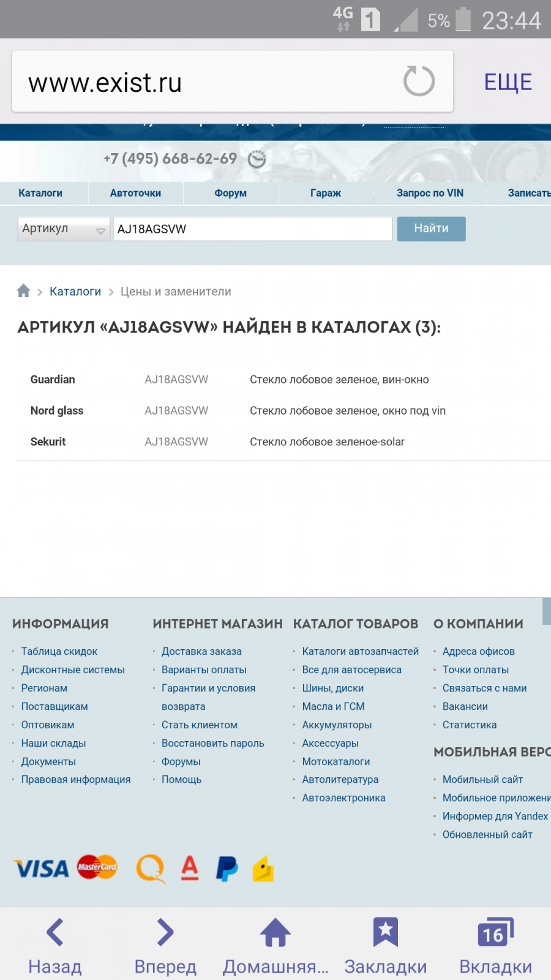Screen dimensions: 551x980
Task: Open Дисконтные системы footer link
Action: click(73, 669)
